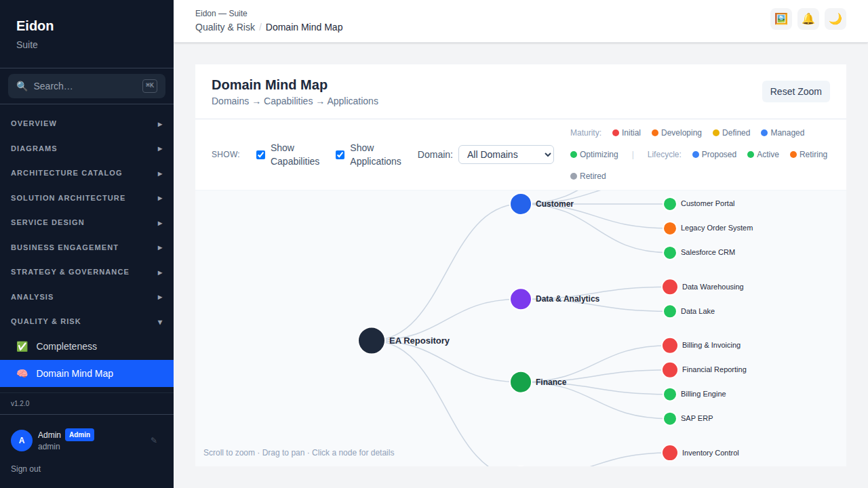This screenshot has width=868, height=488.
Task: Expand the Solution Architecture section
Action: [87, 198]
